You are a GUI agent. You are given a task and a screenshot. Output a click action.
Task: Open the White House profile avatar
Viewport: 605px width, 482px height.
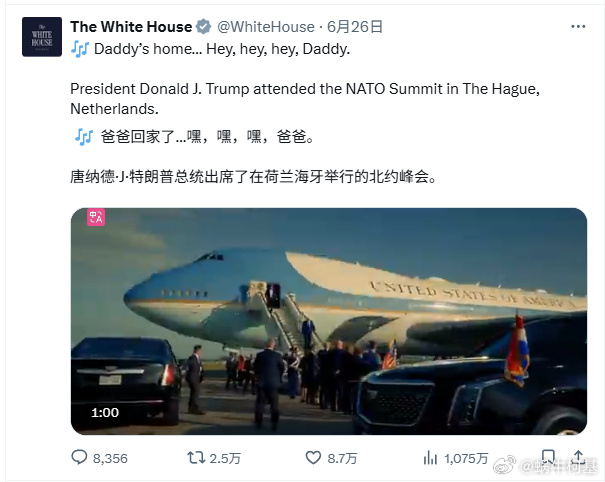(42, 37)
